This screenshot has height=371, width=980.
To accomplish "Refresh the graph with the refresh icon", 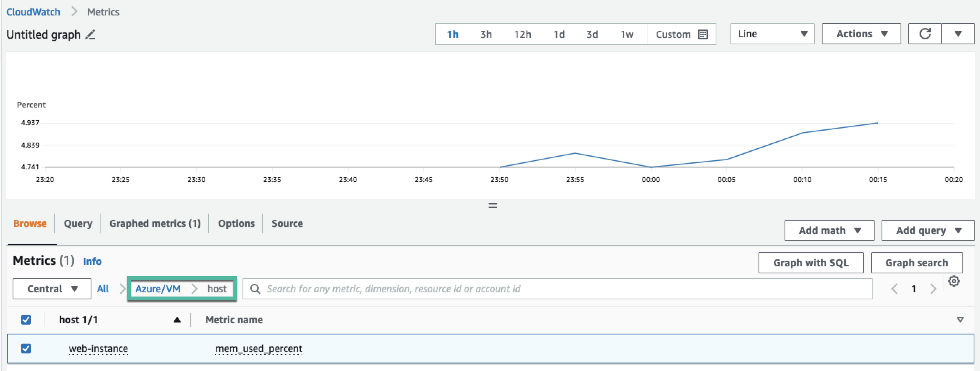I will coord(924,33).
